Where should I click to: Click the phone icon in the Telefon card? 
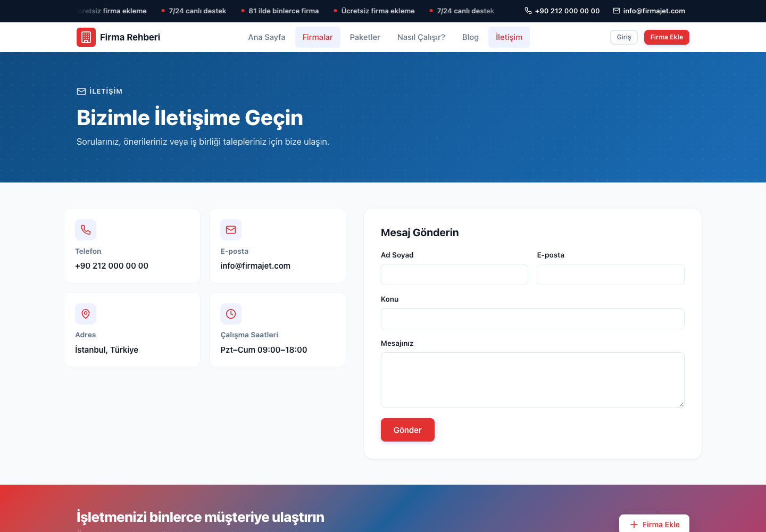click(86, 230)
